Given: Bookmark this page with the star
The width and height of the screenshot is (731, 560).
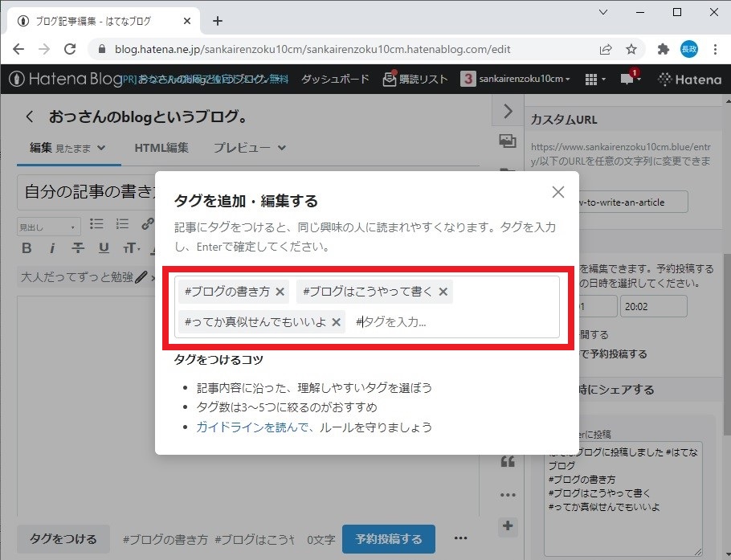Looking at the screenshot, I should click(631, 49).
